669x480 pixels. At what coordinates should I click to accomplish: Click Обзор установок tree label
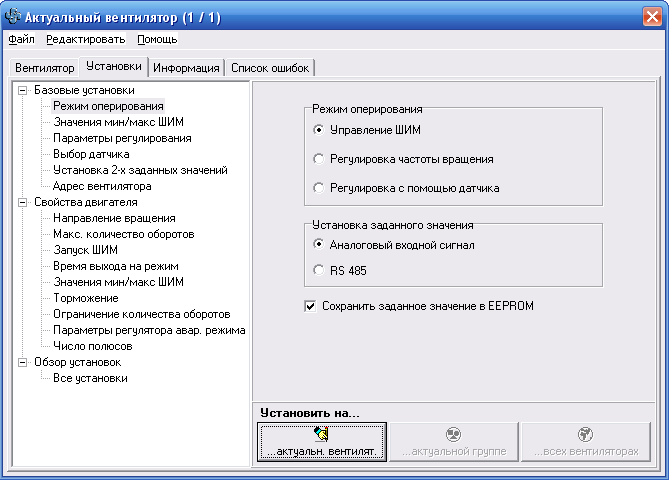[x=78, y=362]
